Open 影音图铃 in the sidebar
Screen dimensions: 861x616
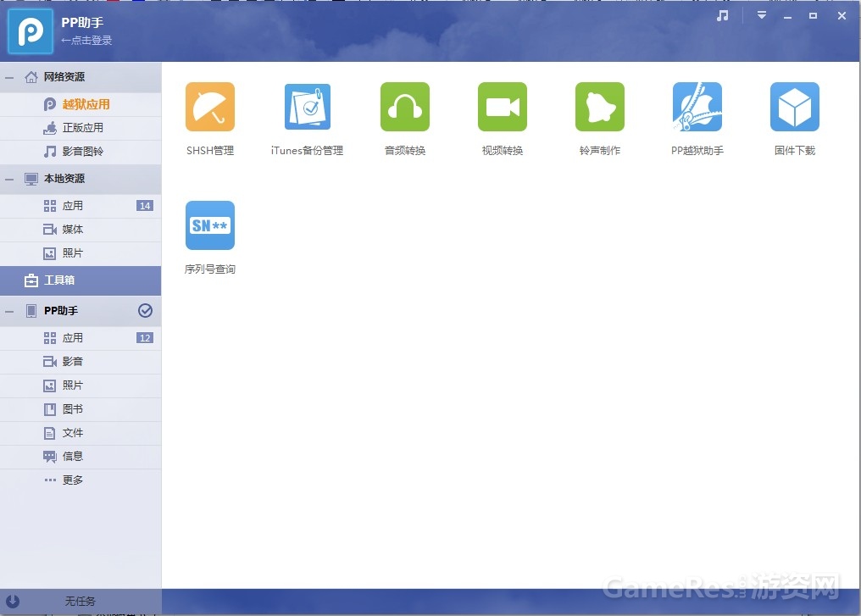click(x=81, y=152)
